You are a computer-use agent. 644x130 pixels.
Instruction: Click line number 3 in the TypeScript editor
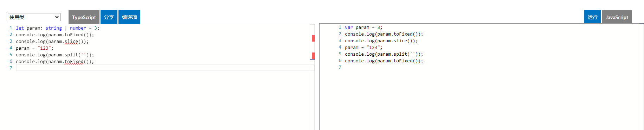pyautogui.click(x=11, y=41)
